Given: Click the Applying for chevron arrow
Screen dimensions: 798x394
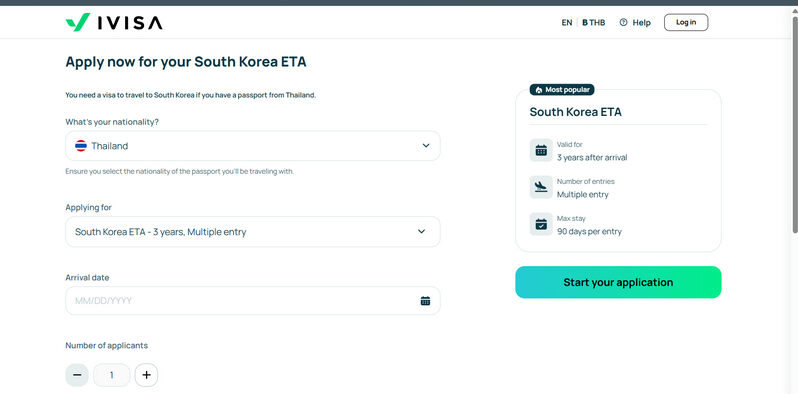Looking at the screenshot, I should pos(421,232).
